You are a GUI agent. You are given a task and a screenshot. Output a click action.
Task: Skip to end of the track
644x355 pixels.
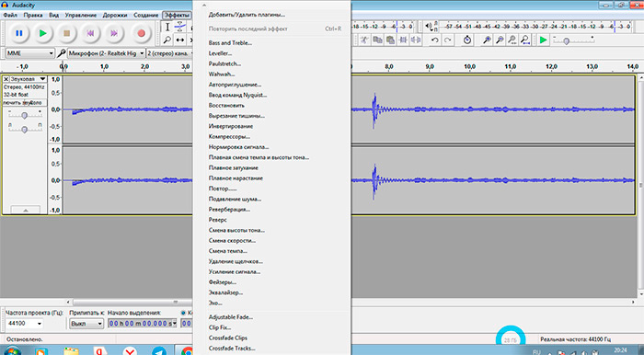click(x=114, y=33)
